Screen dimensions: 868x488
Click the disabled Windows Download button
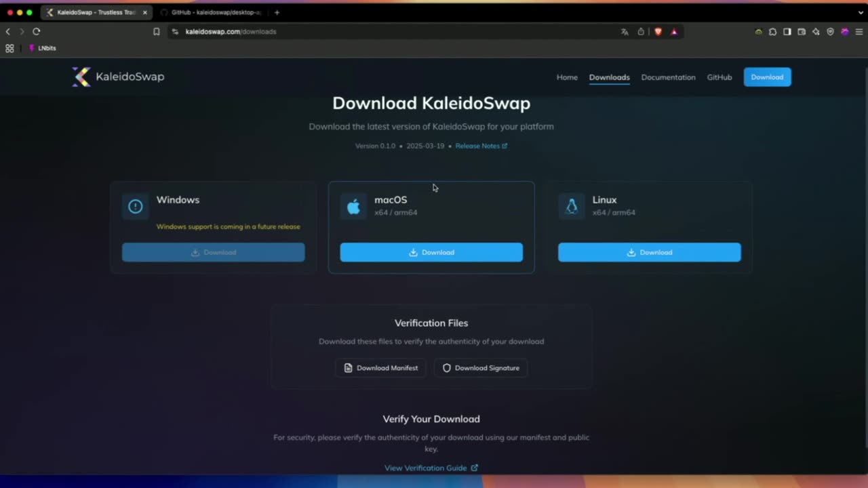(x=213, y=252)
